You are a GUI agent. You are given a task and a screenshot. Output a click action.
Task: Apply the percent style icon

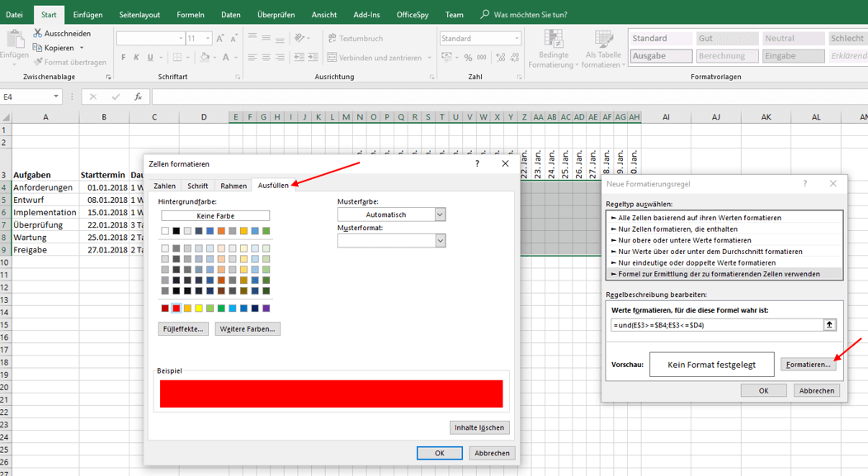(469, 58)
